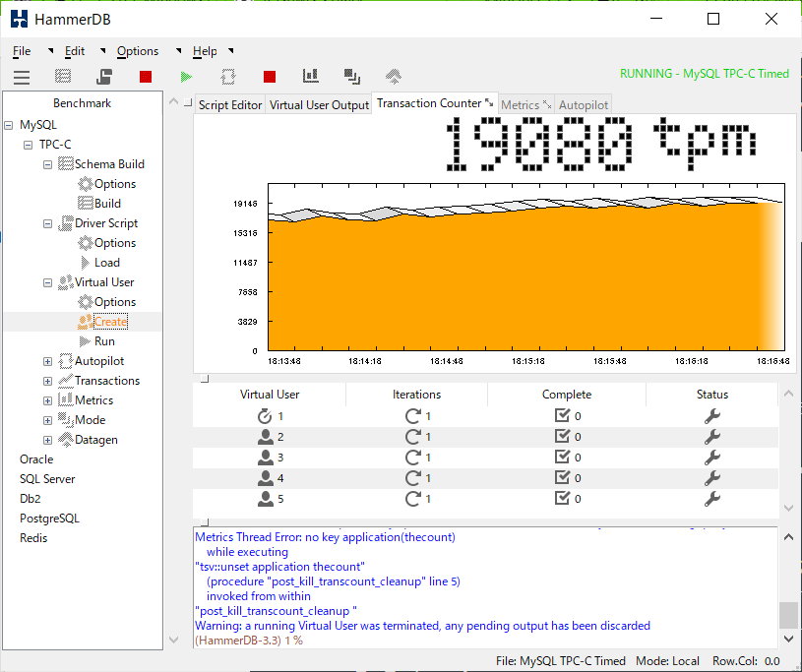Click the Status column header
This screenshot has width=802, height=672.
point(712,395)
